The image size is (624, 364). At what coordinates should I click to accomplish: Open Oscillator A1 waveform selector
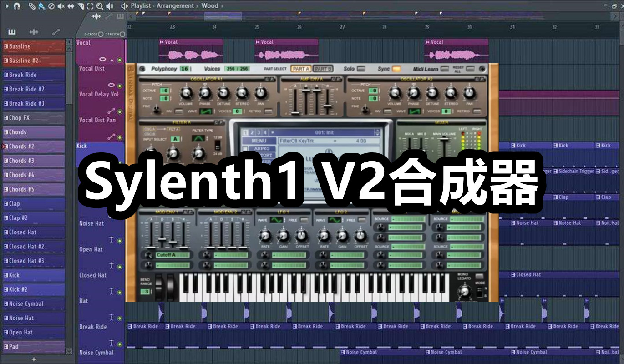point(207,111)
